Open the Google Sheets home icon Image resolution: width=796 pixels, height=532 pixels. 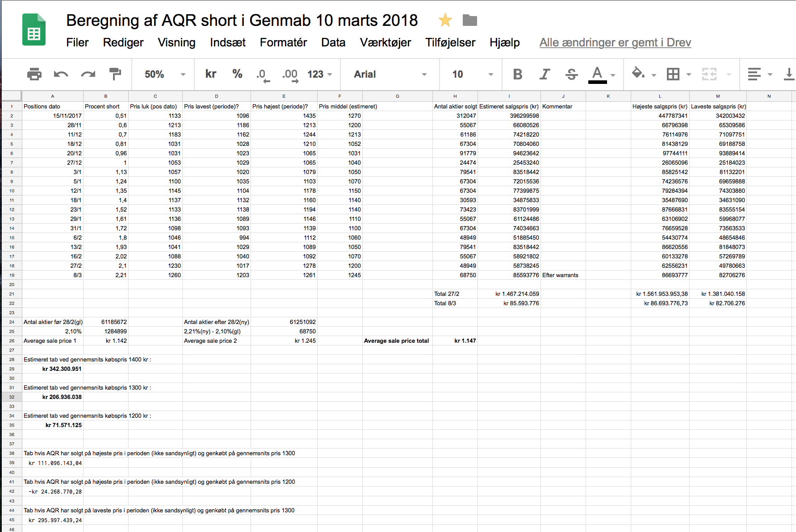coord(34,30)
